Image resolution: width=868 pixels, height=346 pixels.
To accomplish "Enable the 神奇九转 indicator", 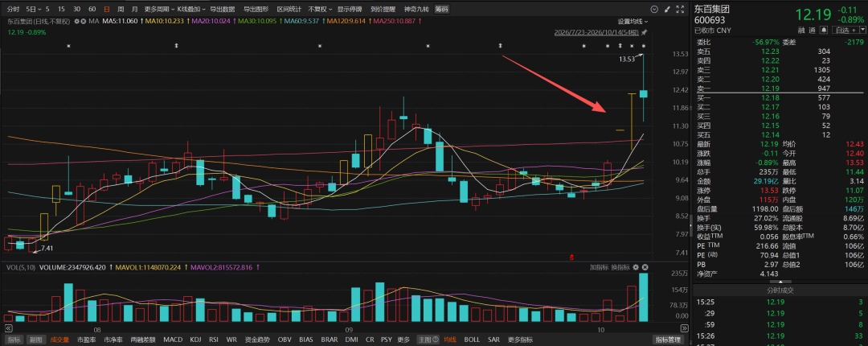I will click(417, 10).
